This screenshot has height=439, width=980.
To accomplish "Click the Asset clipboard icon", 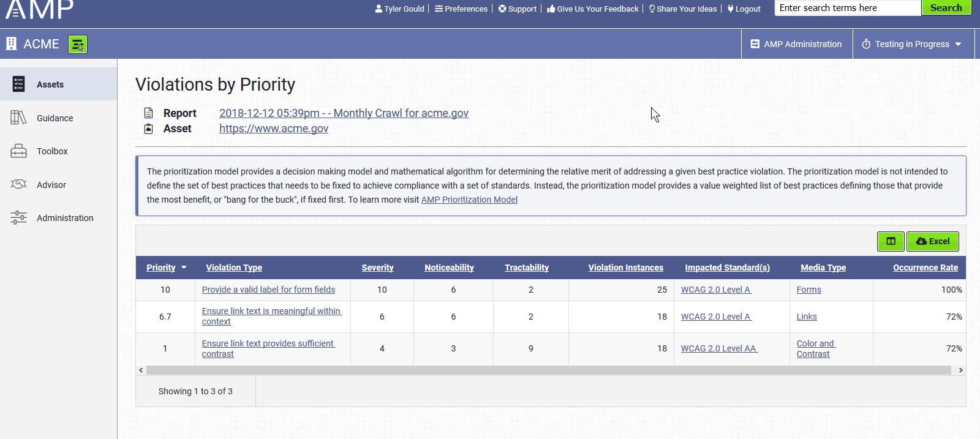I will click(148, 129).
